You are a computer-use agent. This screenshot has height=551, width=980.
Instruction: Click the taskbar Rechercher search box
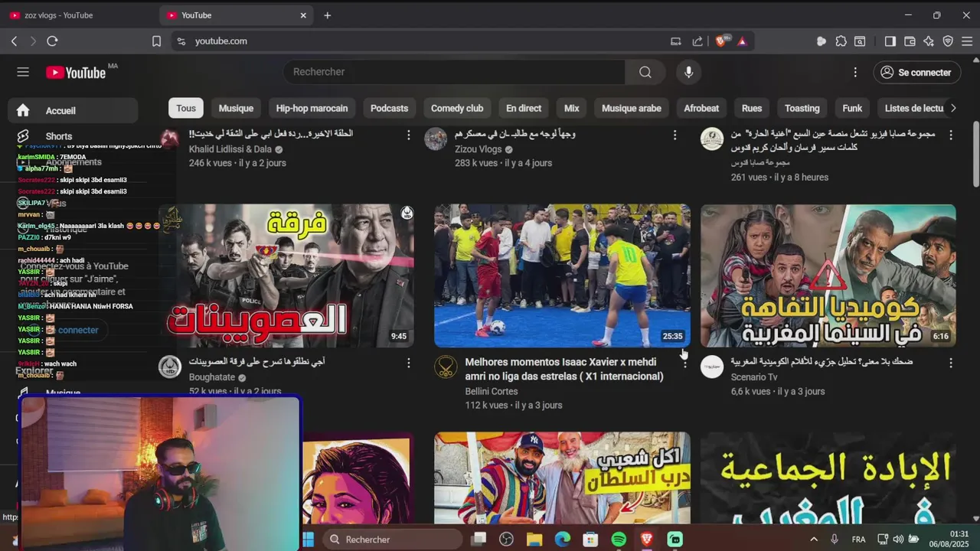point(392,540)
